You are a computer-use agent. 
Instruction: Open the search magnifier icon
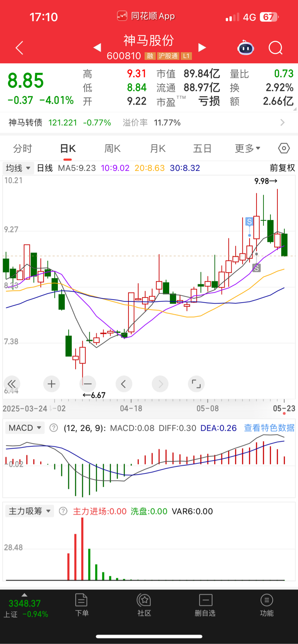[275, 48]
